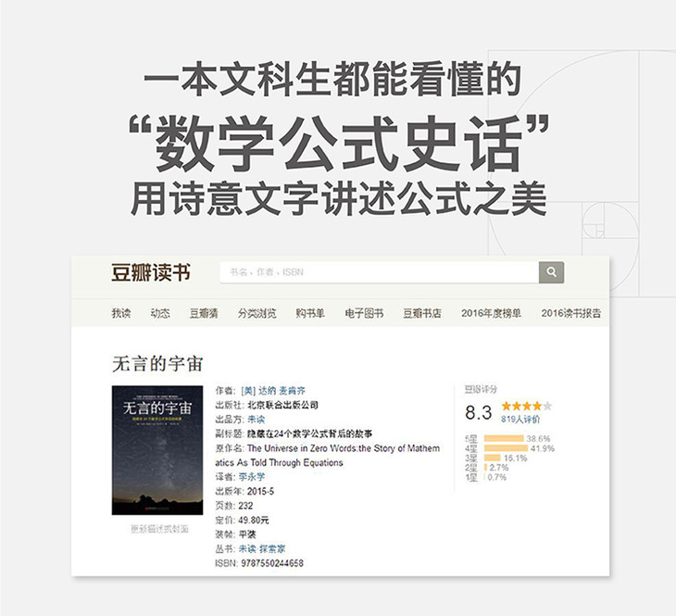This screenshot has height=616, width=676.
Task: Click the magnifier search icon button
Action: click(551, 272)
